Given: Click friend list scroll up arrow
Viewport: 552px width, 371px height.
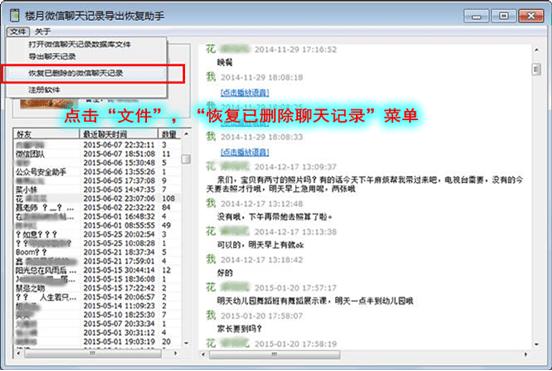Looking at the screenshot, I should point(186,134).
